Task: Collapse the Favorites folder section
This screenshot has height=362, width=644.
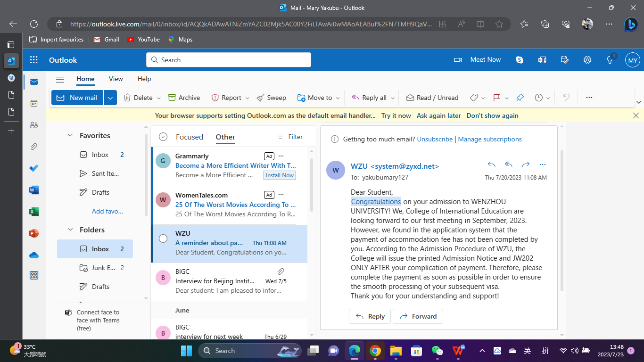Action: tap(70, 135)
